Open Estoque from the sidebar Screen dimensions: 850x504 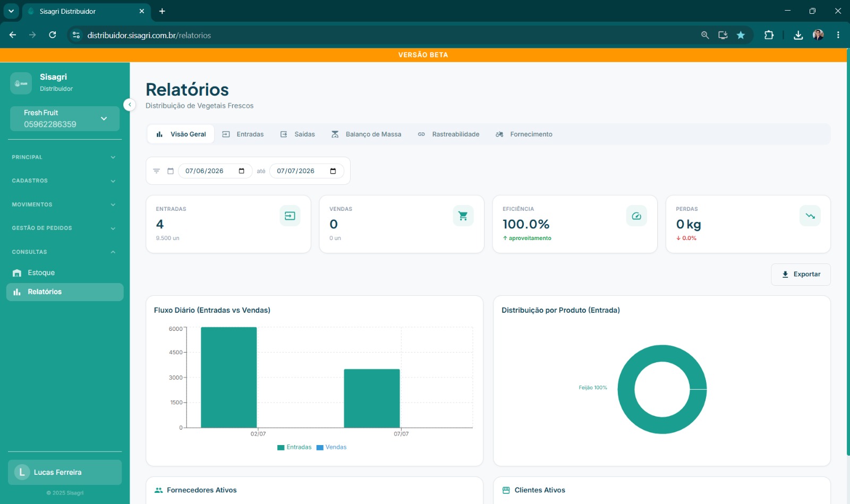(65, 273)
